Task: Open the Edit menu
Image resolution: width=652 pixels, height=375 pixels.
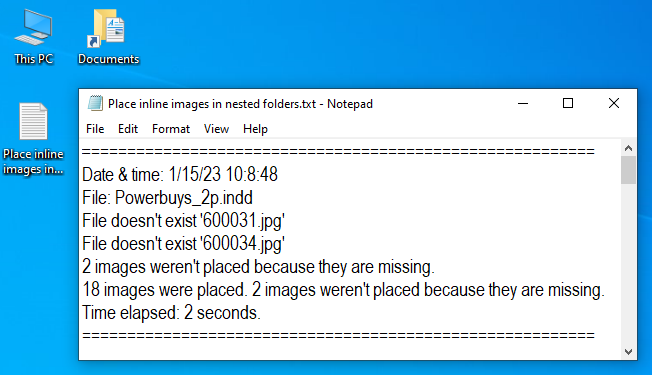Action: click(128, 129)
